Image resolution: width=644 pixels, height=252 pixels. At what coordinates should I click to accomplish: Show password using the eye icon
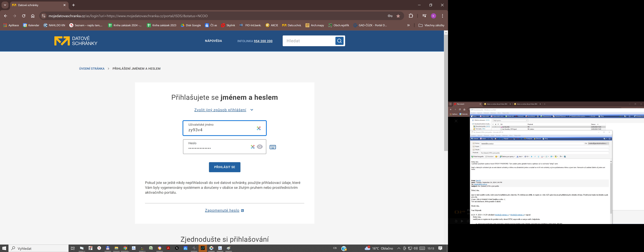pos(260,147)
